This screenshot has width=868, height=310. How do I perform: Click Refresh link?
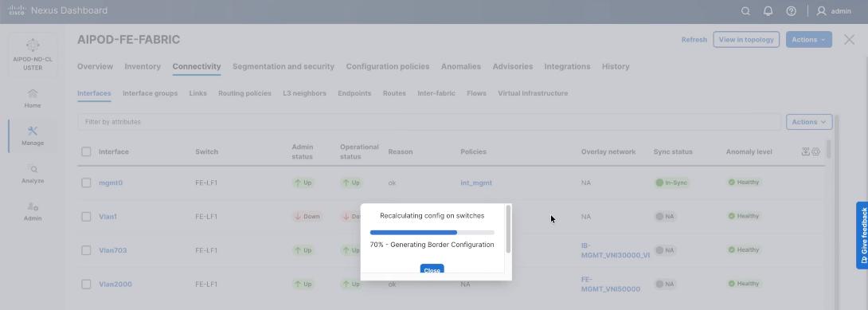point(694,40)
